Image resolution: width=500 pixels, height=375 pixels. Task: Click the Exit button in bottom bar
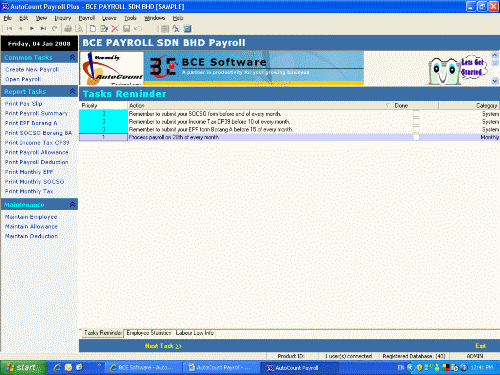pyautogui.click(x=480, y=346)
